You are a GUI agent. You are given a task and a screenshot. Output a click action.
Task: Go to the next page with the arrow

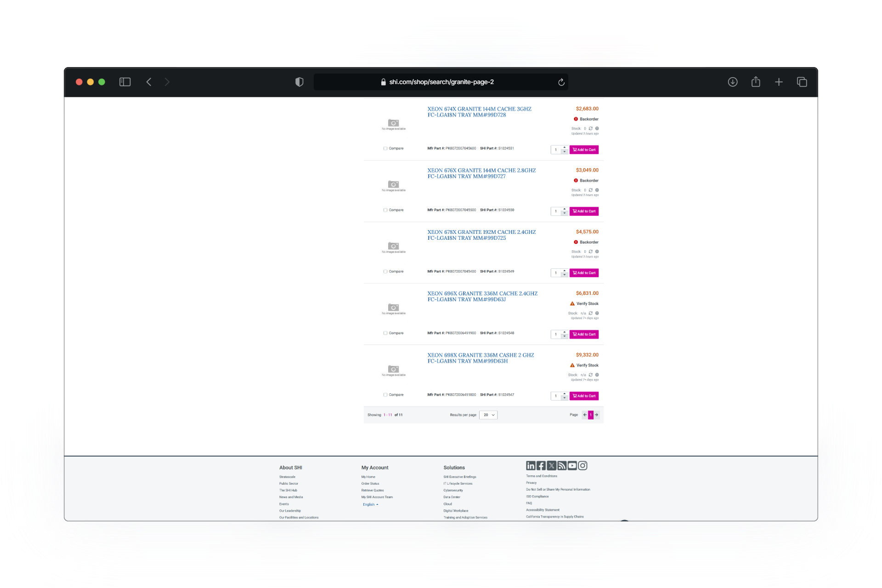tap(597, 415)
